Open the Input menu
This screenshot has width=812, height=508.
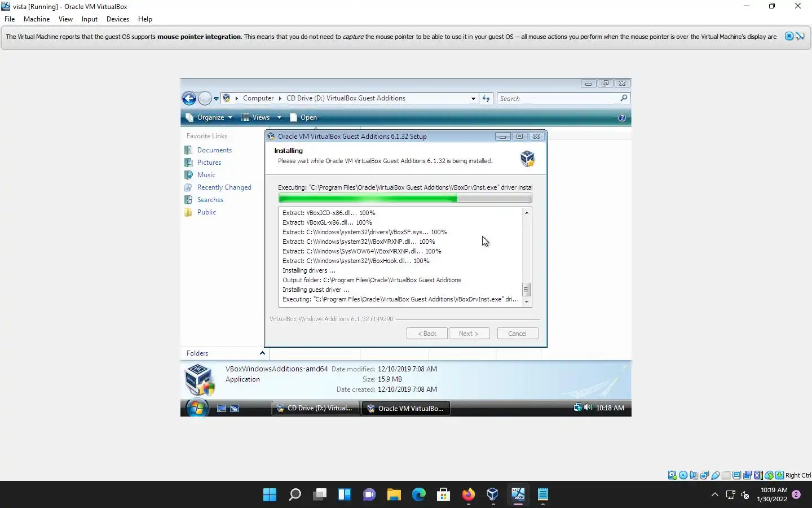tap(90, 19)
